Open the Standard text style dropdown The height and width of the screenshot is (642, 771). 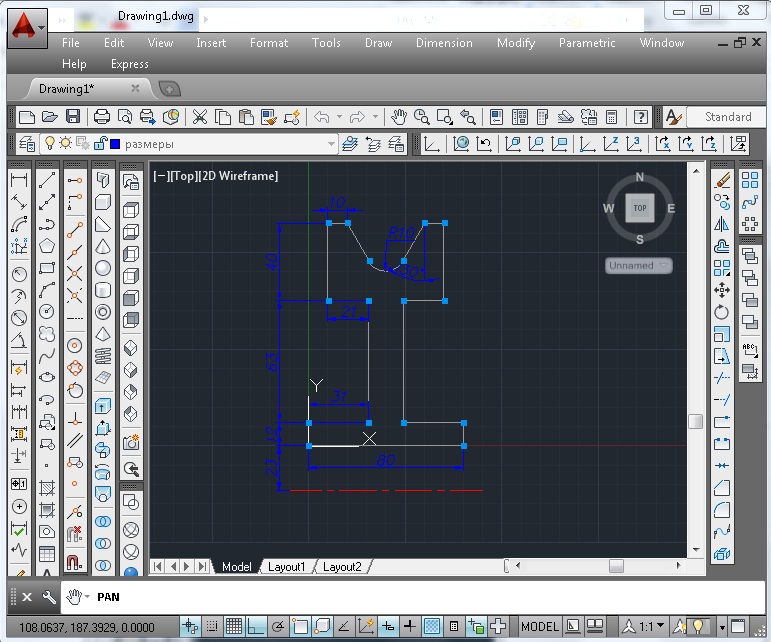(x=726, y=117)
